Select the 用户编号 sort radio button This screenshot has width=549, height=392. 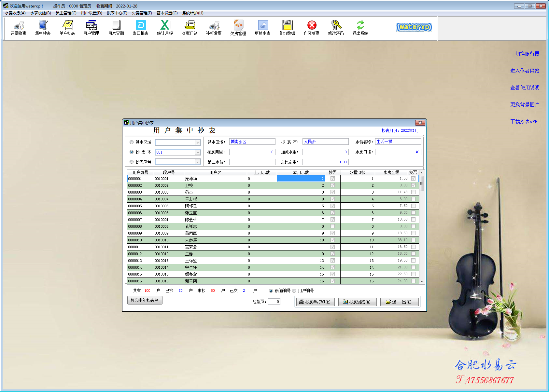(x=294, y=291)
